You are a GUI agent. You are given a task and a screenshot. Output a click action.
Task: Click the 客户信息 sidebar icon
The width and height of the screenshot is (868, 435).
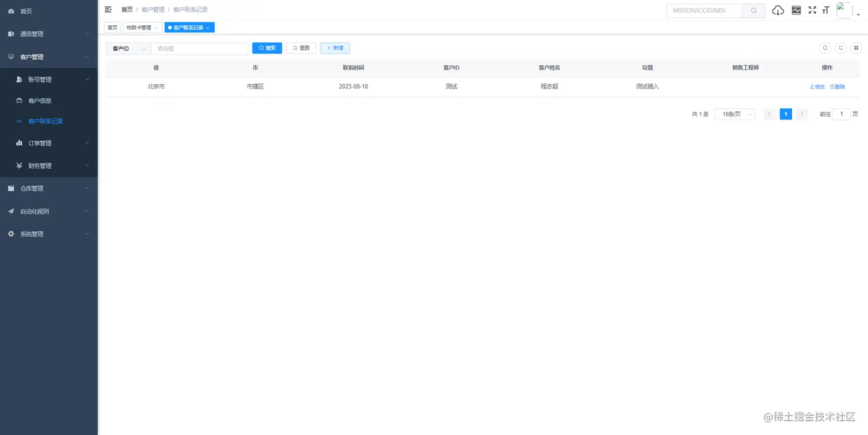(19, 101)
